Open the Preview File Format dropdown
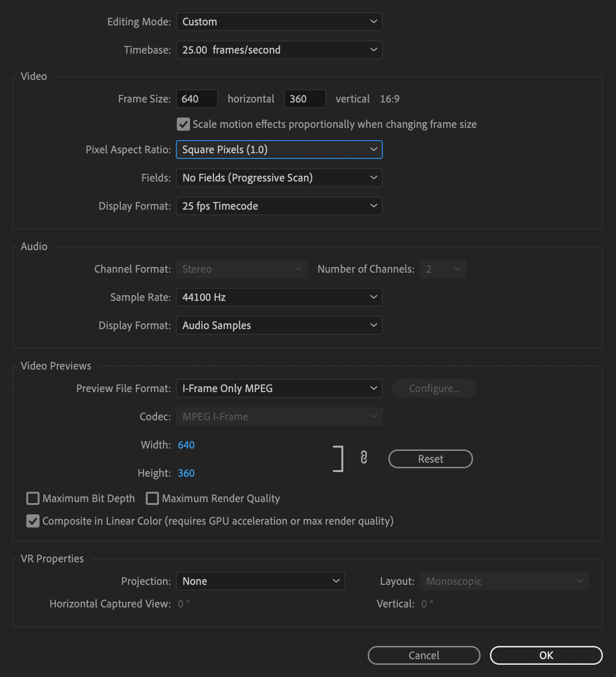The height and width of the screenshot is (677, 616). point(279,388)
